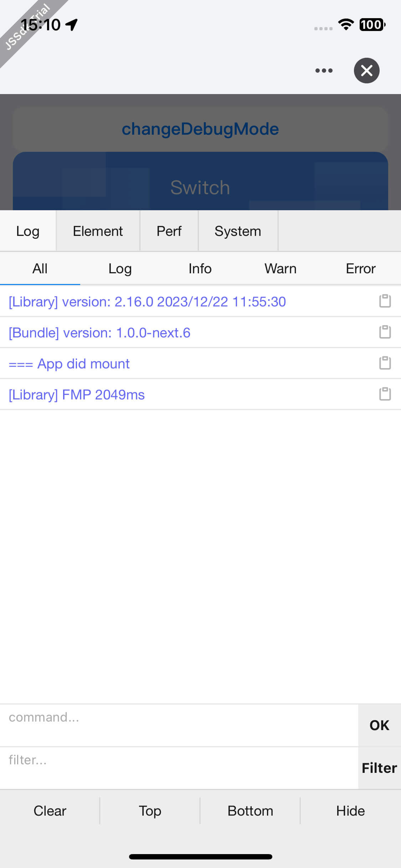The height and width of the screenshot is (868, 401).
Task: Tap the Switch button behind the console
Action: click(x=200, y=181)
